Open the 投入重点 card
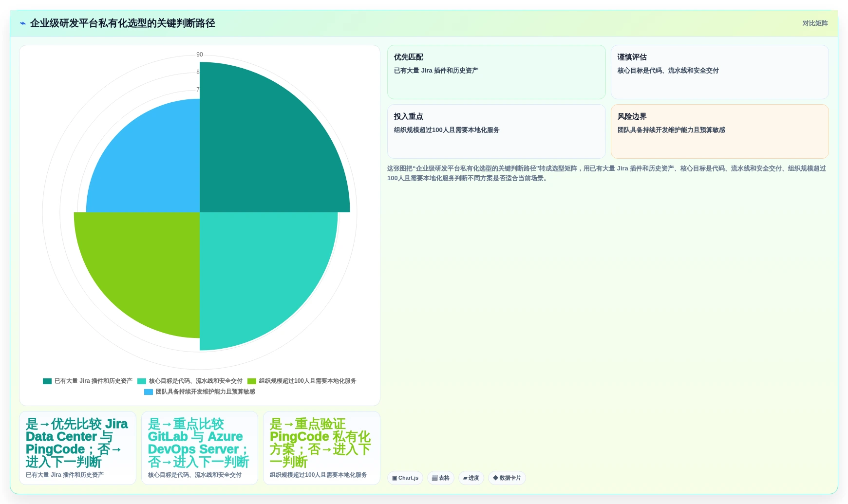This screenshot has height=504, width=848. [496, 131]
